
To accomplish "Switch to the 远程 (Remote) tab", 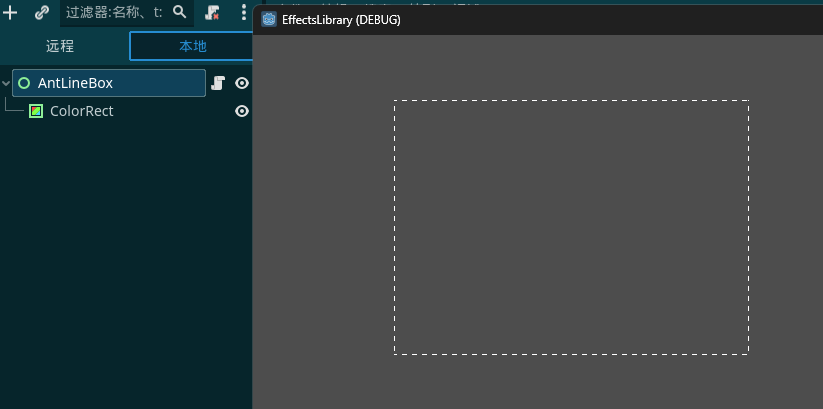I will tap(60, 46).
